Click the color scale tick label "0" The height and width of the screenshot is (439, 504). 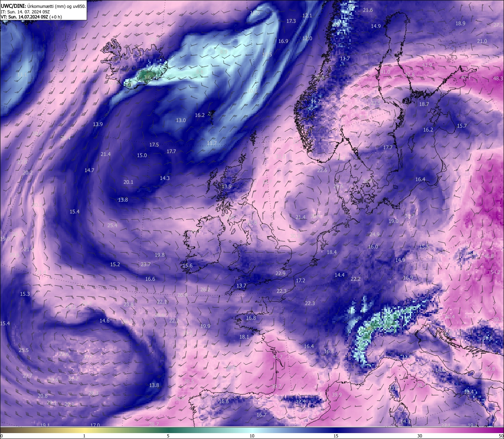pos(2,435)
